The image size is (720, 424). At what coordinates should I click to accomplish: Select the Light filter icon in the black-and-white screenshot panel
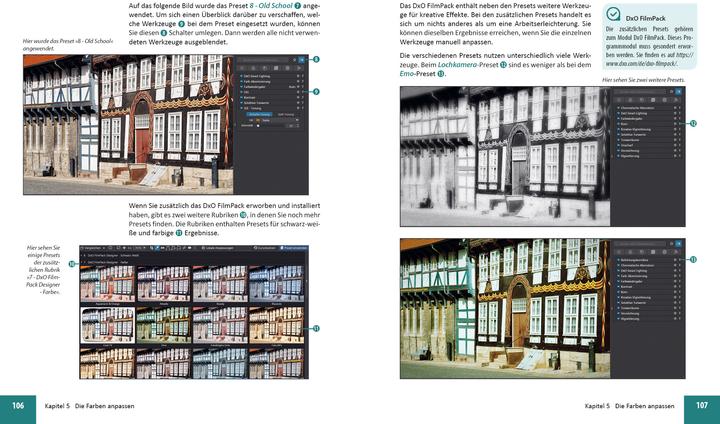pos(619,100)
